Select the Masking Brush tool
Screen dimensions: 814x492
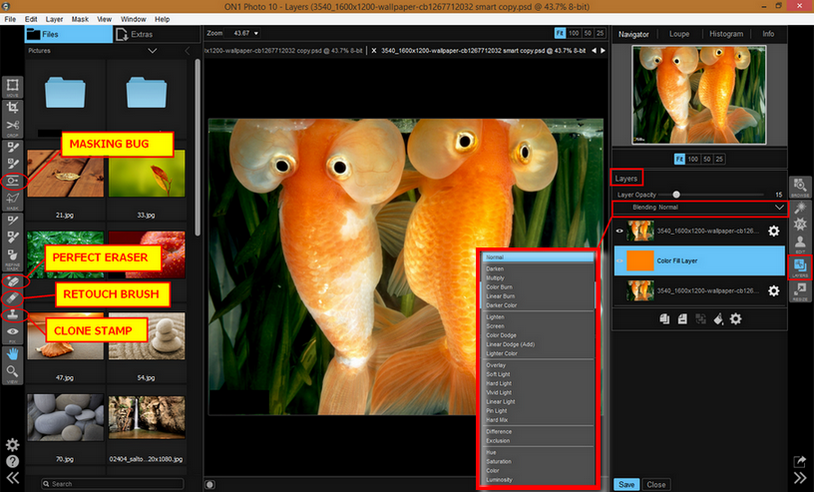(x=12, y=148)
